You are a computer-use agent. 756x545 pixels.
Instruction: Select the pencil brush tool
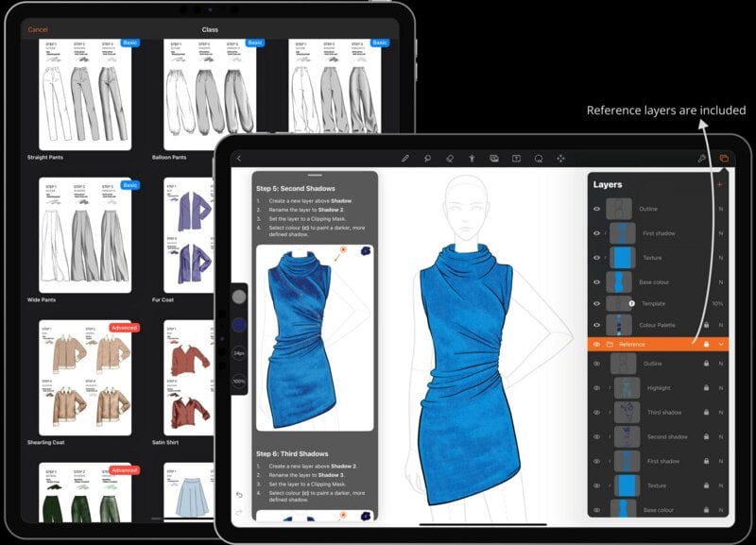pos(405,159)
